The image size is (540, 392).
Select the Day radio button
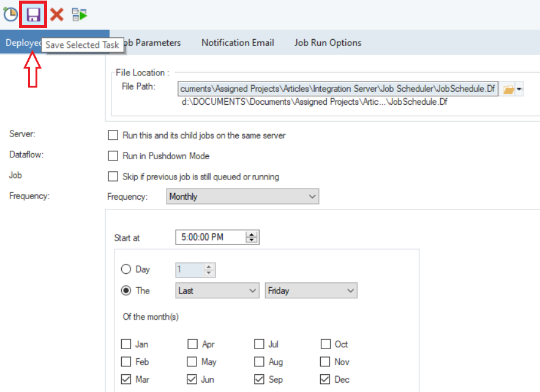click(x=126, y=269)
